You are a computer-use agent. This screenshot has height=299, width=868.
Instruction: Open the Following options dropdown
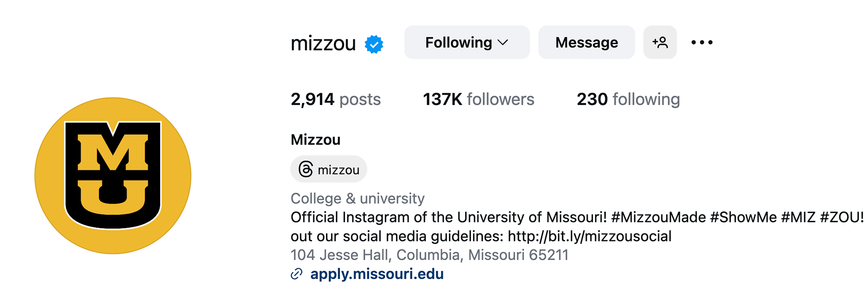467,43
